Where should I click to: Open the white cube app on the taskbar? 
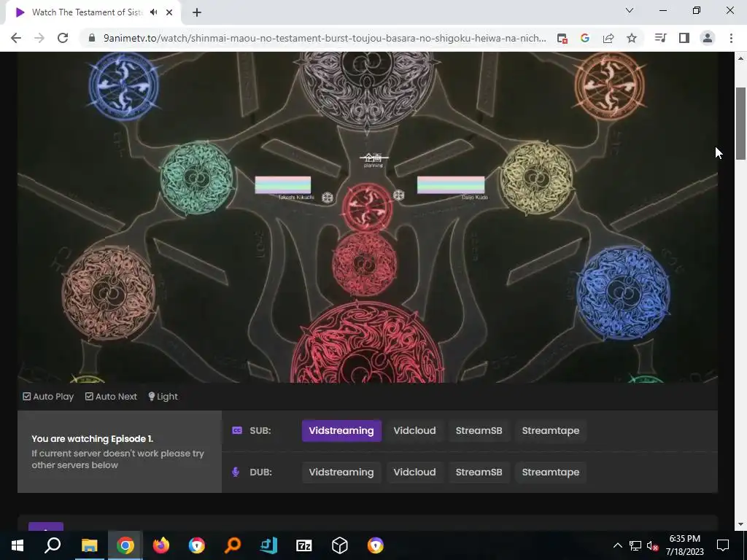[340, 545]
